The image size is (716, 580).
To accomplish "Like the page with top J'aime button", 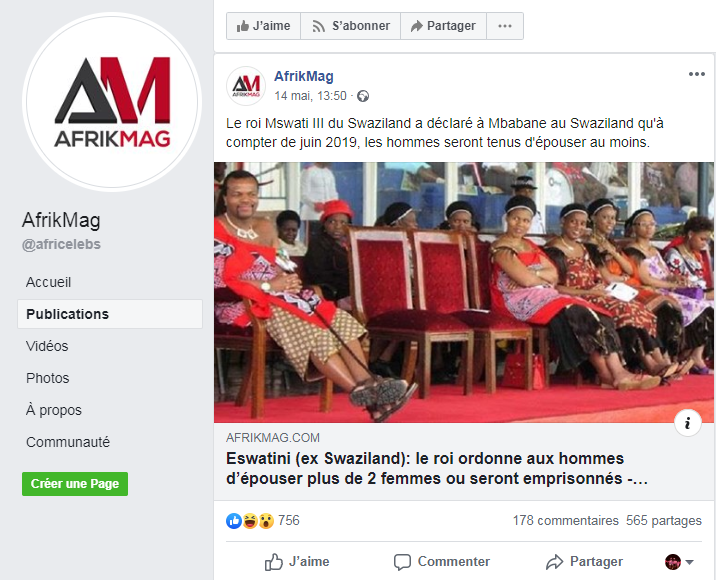I will point(263,26).
